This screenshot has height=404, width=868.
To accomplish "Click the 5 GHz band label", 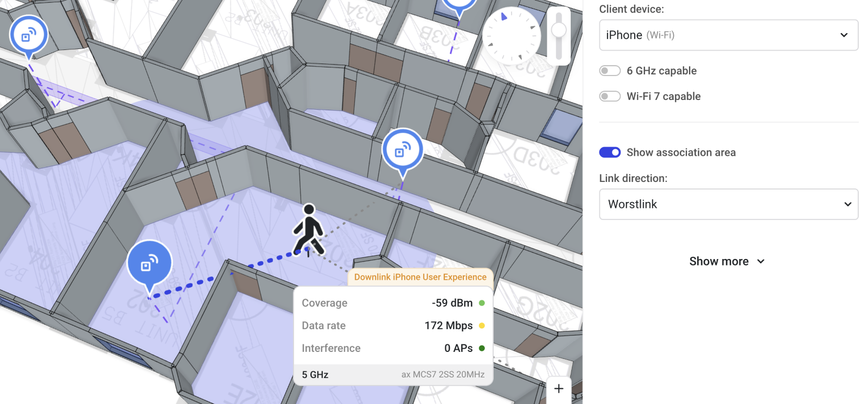I will point(315,375).
